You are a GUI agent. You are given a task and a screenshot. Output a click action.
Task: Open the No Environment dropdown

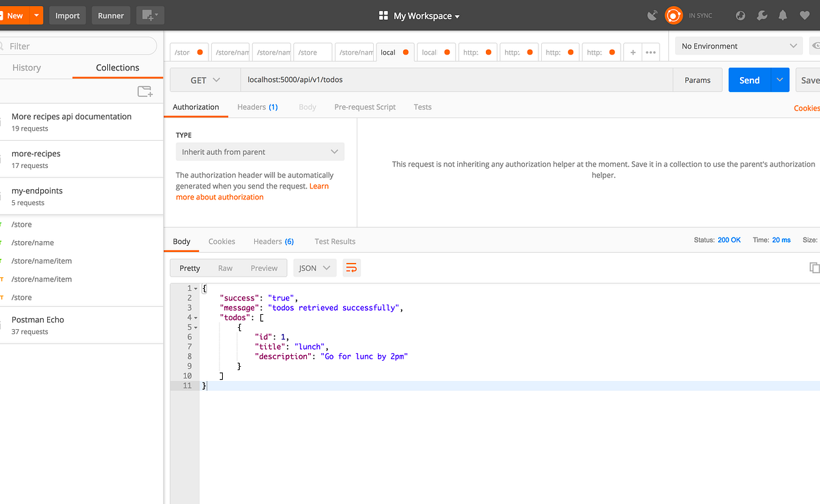point(738,45)
